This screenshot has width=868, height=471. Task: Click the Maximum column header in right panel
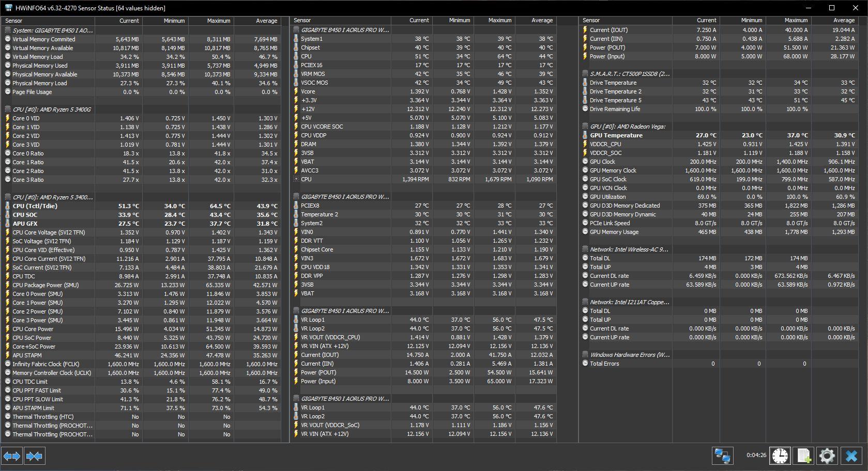point(788,21)
